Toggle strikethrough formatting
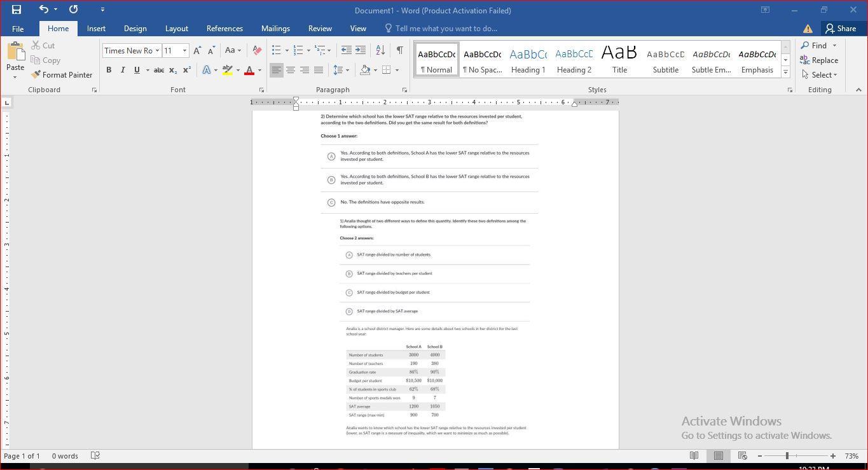The height and width of the screenshot is (470, 868). click(159, 70)
